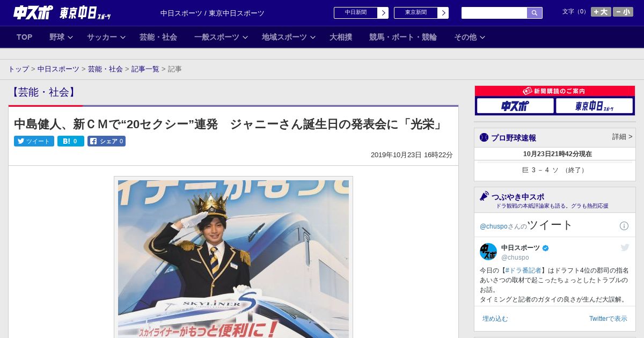Click the article photo of the man in the crown
This screenshot has width=644, height=338.
tap(233, 259)
